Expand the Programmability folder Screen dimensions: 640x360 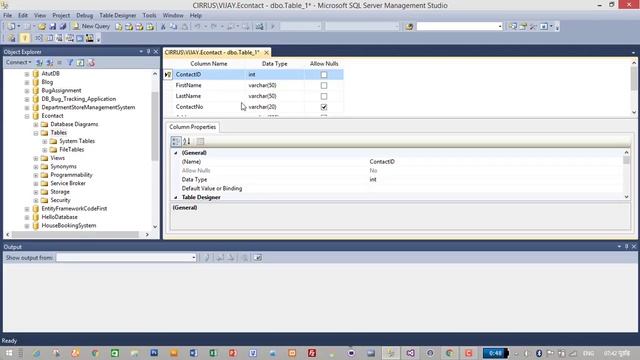(36, 175)
